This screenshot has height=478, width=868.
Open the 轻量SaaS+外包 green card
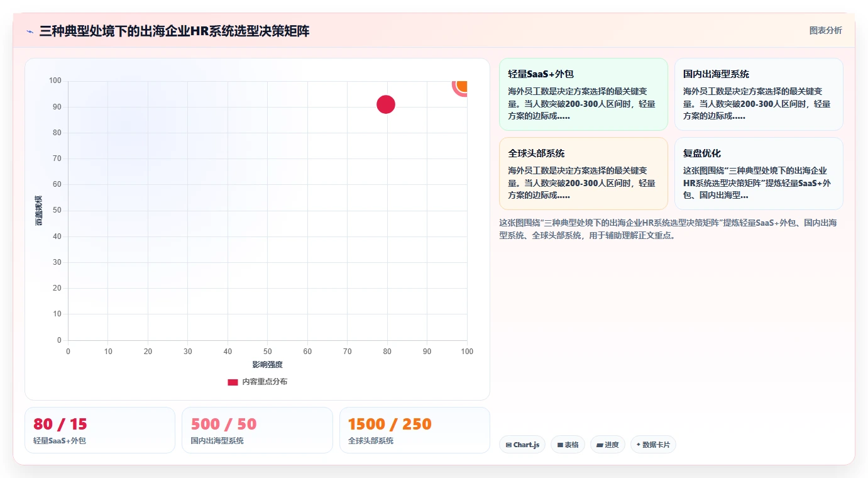pyautogui.click(x=583, y=94)
